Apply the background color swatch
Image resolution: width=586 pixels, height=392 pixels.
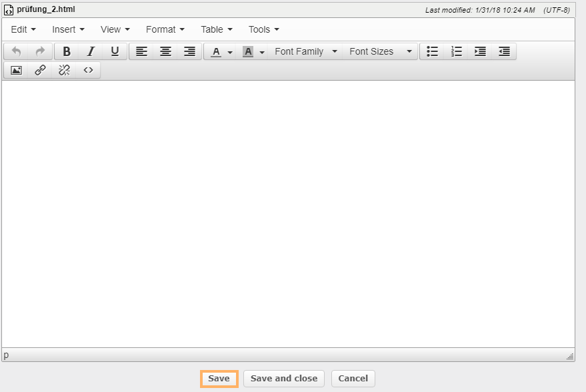click(248, 51)
